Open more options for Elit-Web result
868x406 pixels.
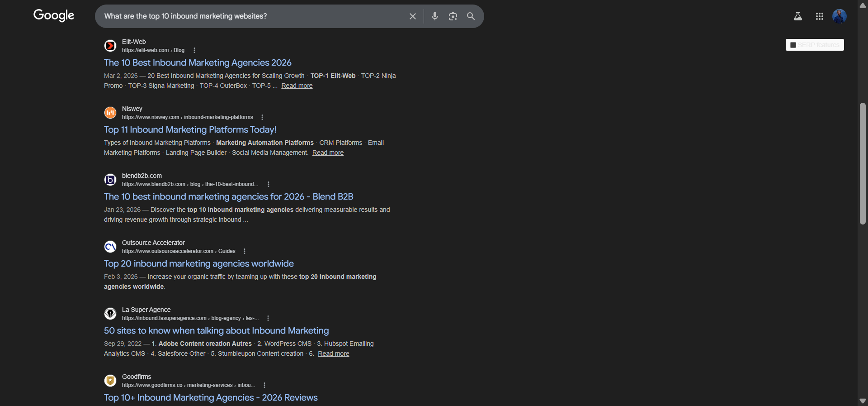point(194,50)
